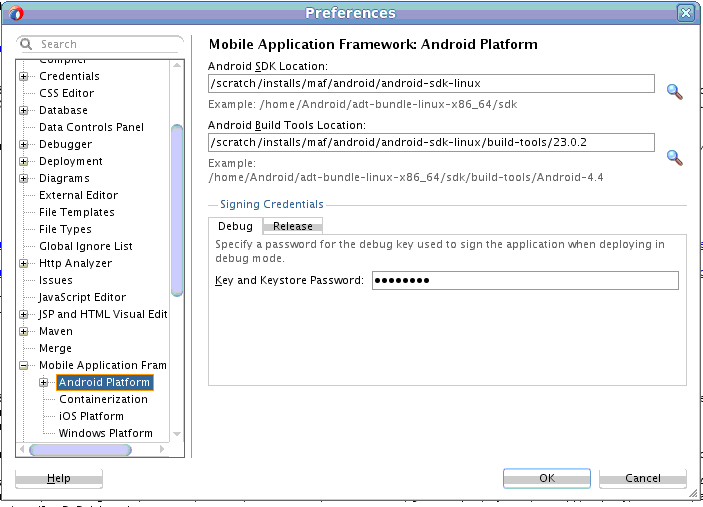Select CSS Editor in tree
This screenshot has height=507, width=703.
click(66, 93)
